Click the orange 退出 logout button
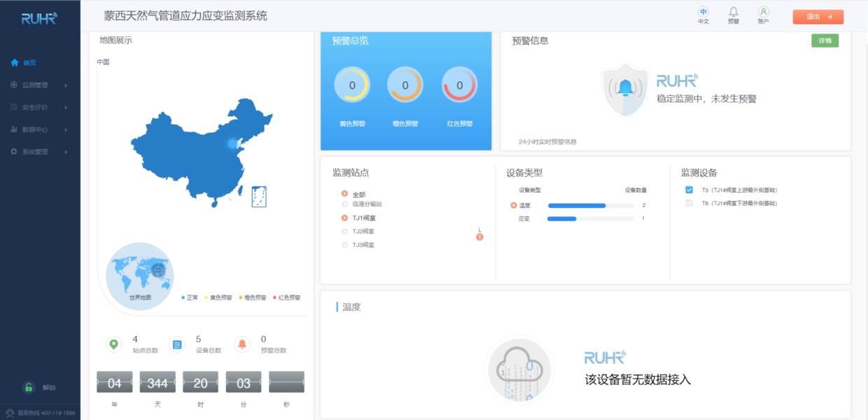 pos(818,15)
